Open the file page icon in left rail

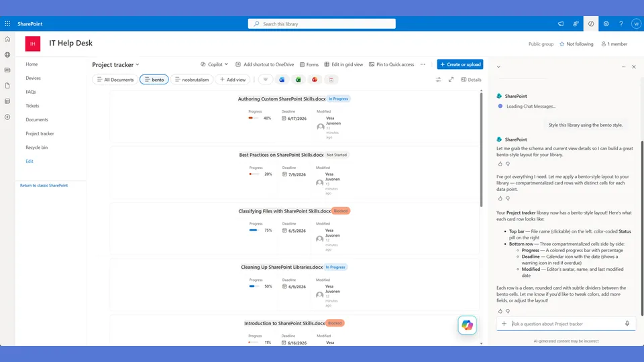(x=7, y=85)
